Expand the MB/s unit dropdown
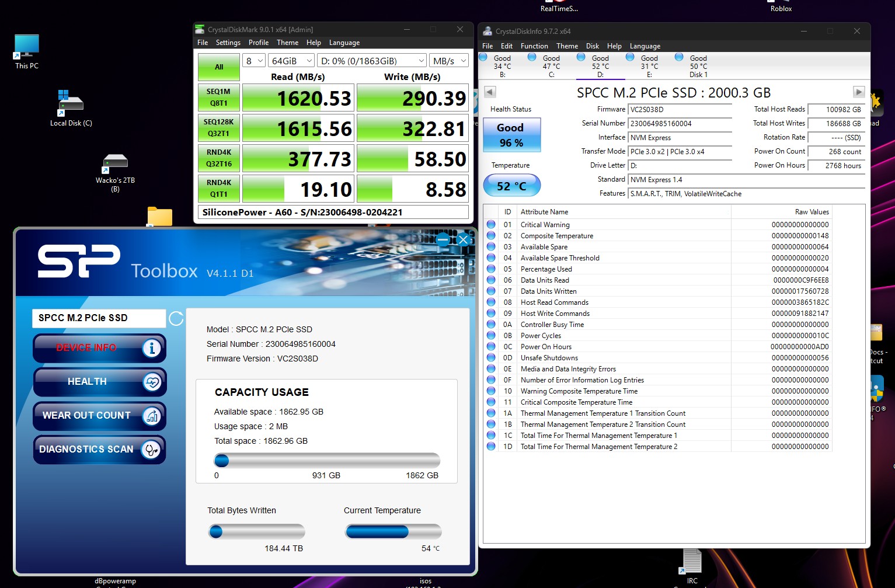The image size is (895, 588). [449, 61]
